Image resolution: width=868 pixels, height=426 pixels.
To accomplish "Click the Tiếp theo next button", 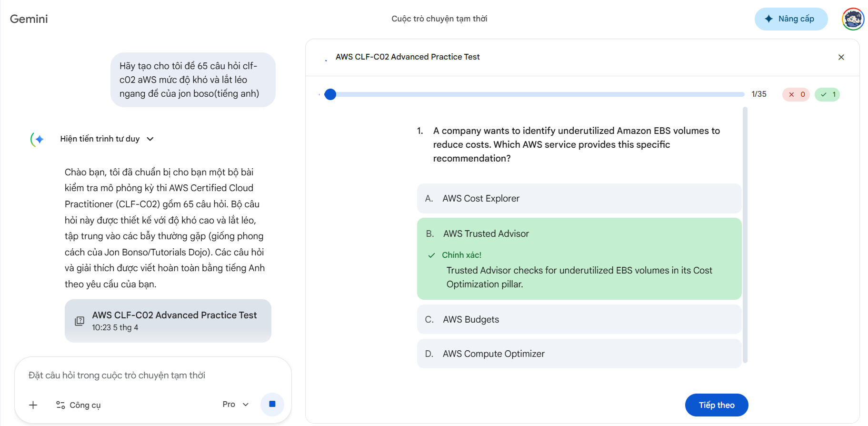I will point(717,405).
